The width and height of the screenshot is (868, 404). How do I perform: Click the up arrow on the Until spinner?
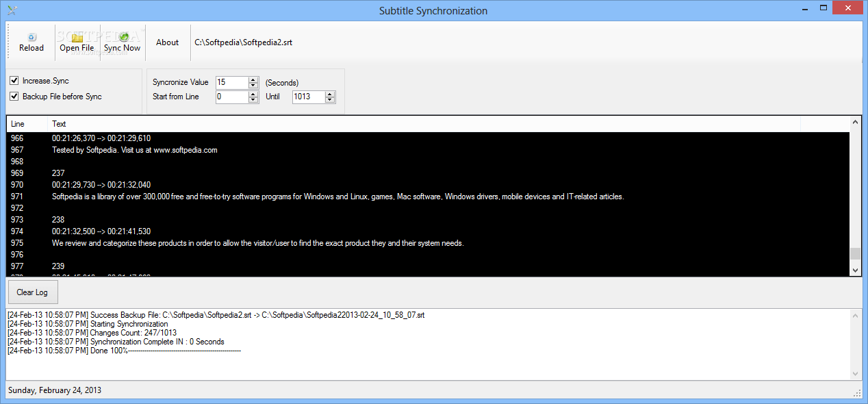tap(330, 94)
